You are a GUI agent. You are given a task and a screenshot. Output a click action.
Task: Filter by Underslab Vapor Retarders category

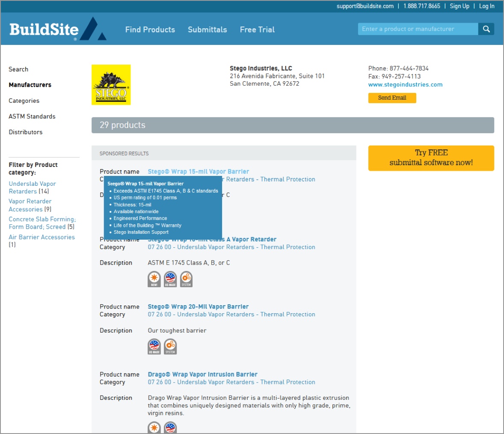[32, 187]
